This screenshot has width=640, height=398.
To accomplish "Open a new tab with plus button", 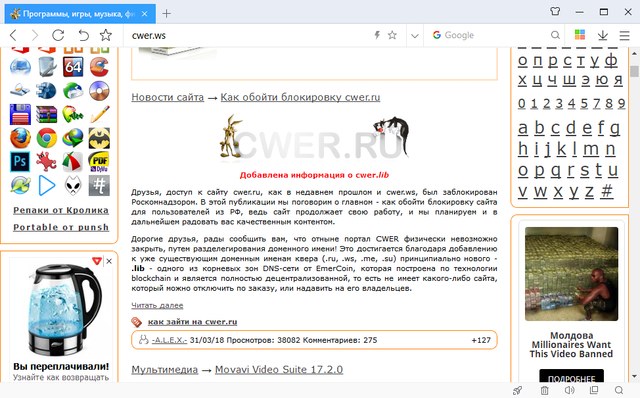I will coord(166,13).
